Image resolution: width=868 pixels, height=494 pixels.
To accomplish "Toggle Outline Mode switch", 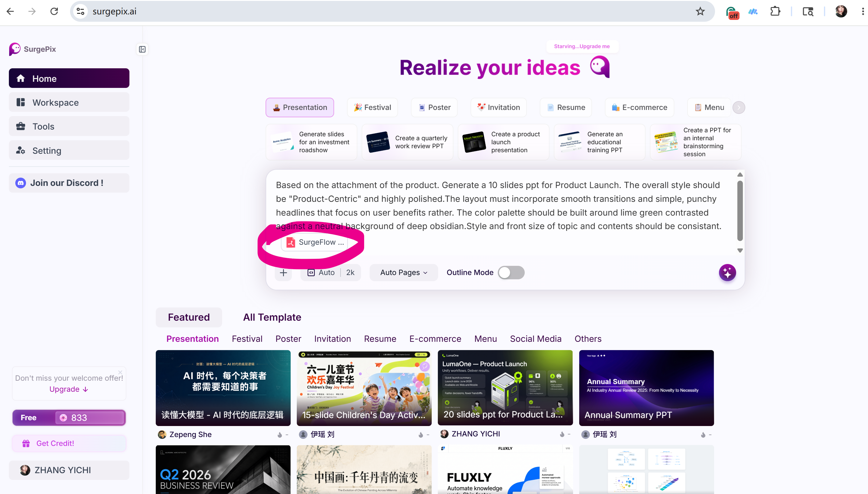I will pos(511,273).
